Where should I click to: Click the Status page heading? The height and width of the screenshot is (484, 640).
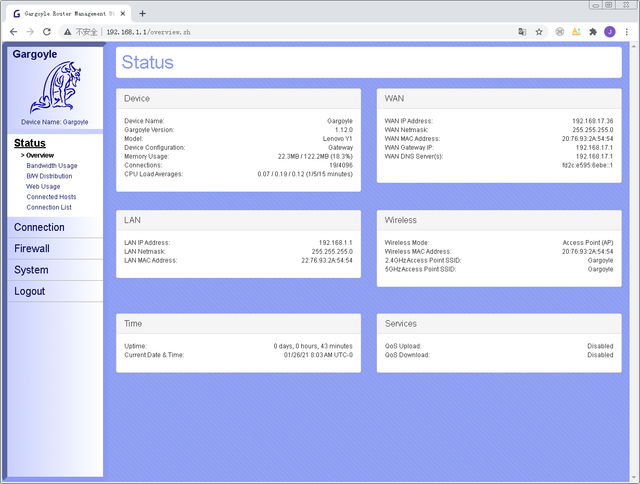pos(147,62)
